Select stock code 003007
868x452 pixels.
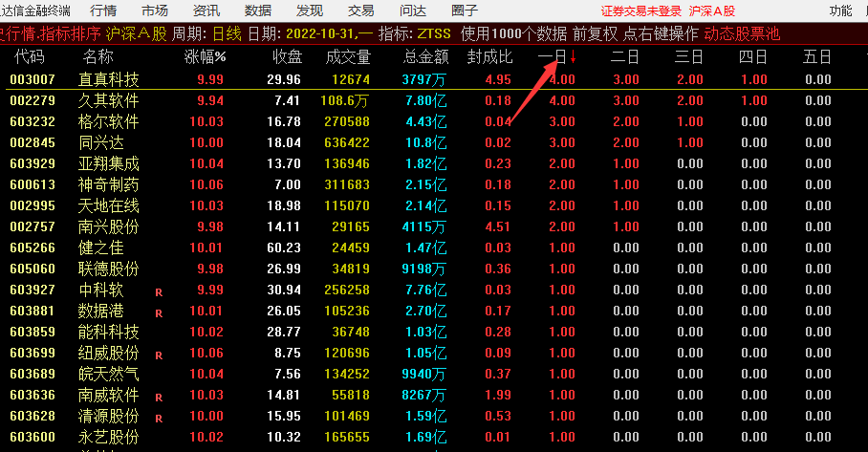[x=33, y=79]
